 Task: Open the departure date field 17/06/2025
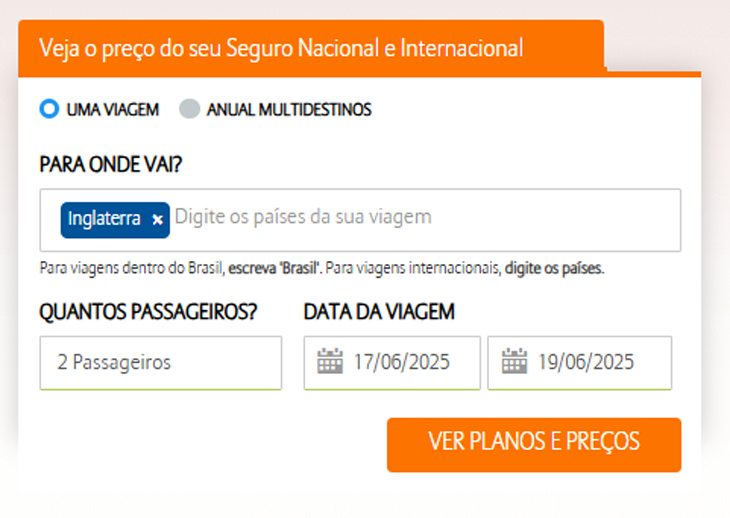[392, 363]
